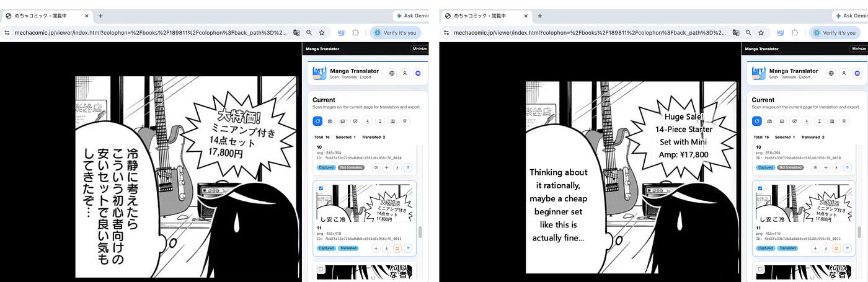Click the camera capture icon in right window's toolbar

tap(769, 121)
